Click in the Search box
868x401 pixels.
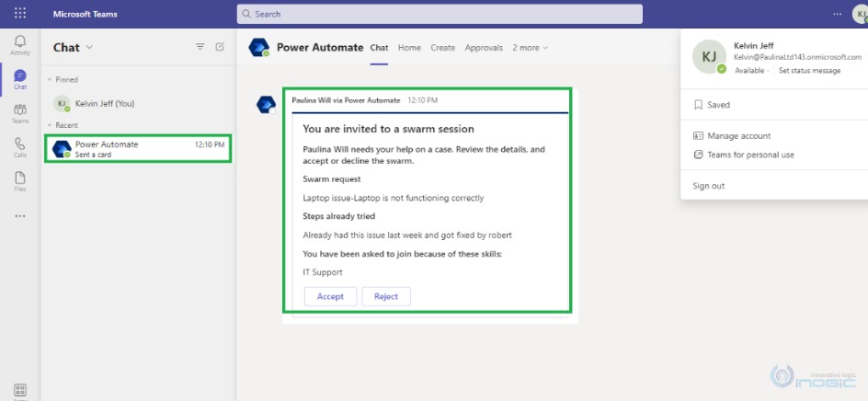[x=440, y=14]
